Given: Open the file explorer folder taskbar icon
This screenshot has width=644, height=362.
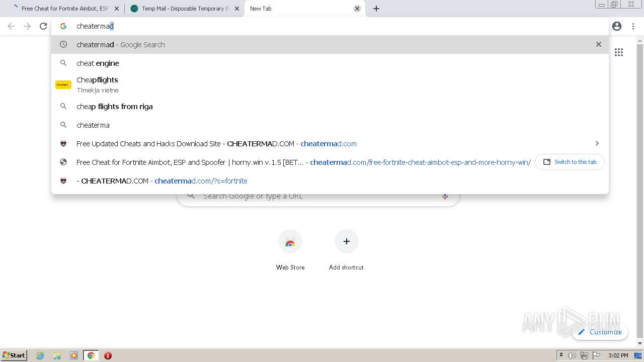Looking at the screenshot, I should click(57, 355).
